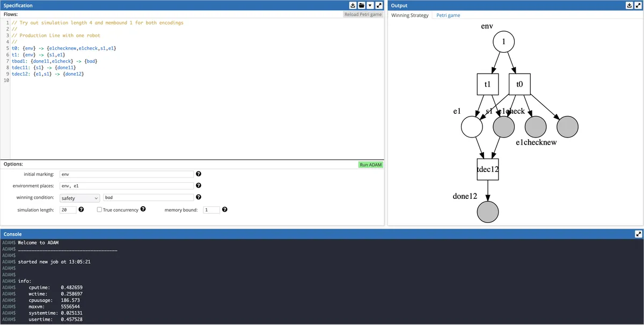Expand the Output panel to fullscreen
Screen dimensions: 644x325
point(638,5)
